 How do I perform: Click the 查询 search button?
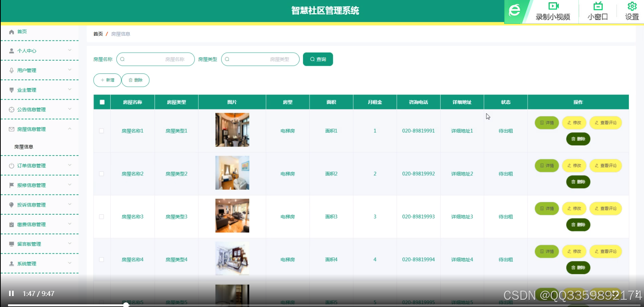[318, 59]
